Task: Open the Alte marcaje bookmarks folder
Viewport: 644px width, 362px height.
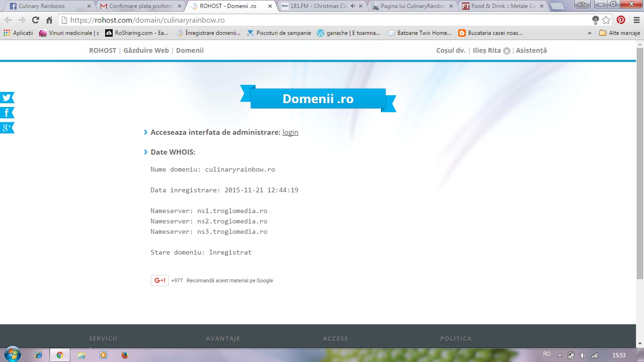Action: 619,33
